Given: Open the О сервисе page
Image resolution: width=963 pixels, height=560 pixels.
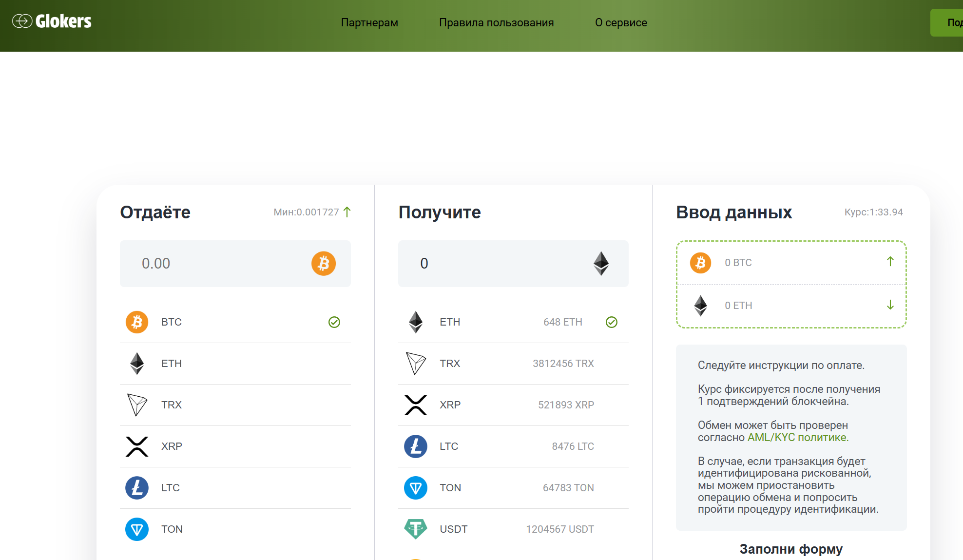Looking at the screenshot, I should [x=621, y=22].
